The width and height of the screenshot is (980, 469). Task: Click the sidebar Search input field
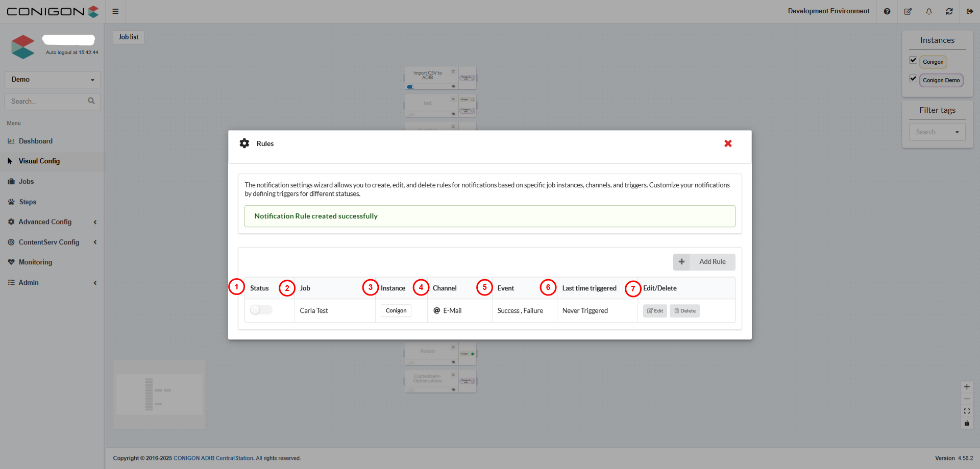click(x=47, y=102)
